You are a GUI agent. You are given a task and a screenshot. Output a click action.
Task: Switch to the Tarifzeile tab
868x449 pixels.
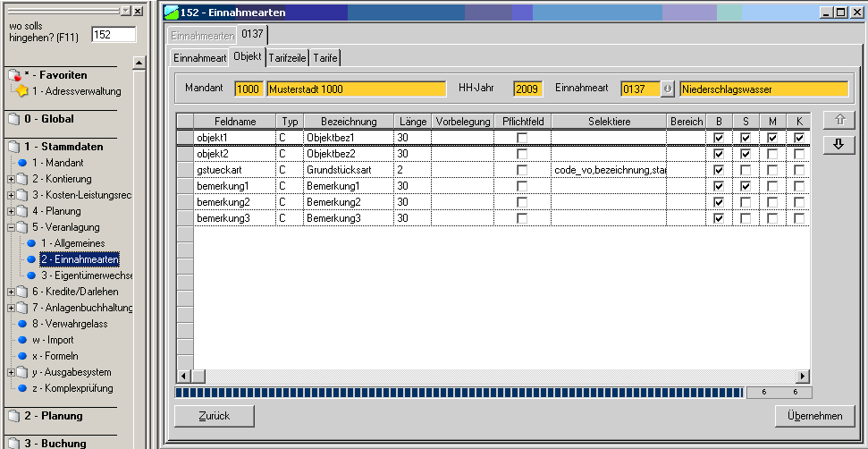(287, 58)
